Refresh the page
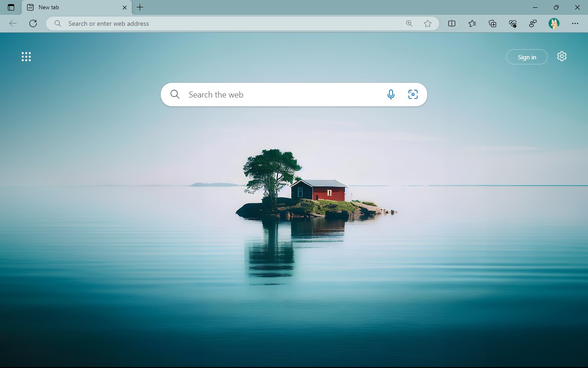588x368 pixels. coord(33,23)
